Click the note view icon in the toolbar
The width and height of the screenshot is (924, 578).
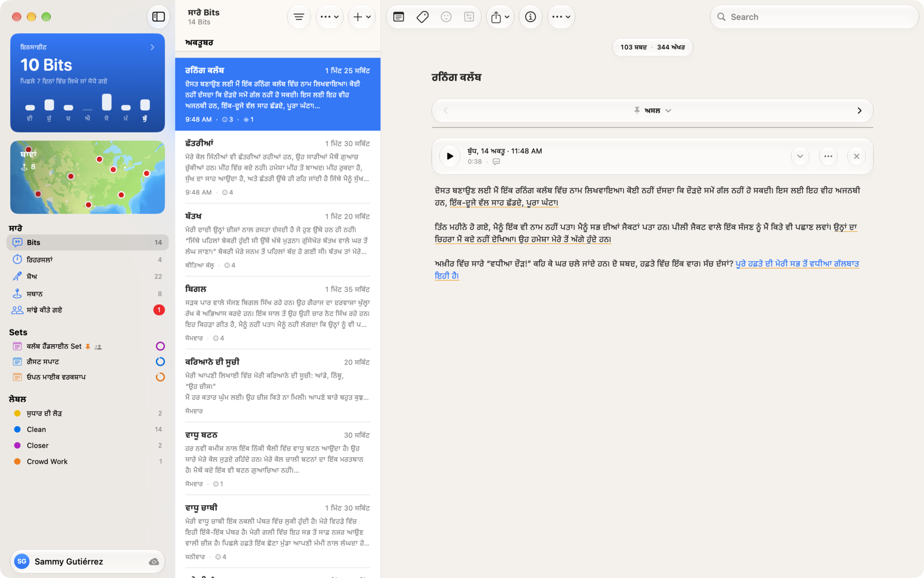[398, 17]
